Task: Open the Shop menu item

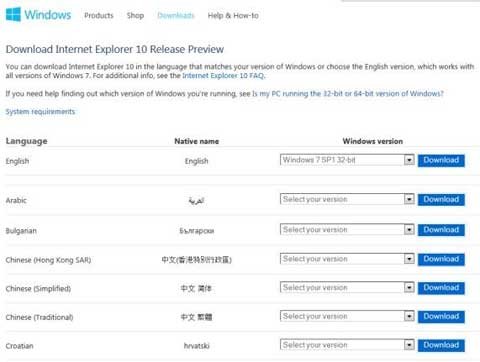Action: tap(135, 16)
